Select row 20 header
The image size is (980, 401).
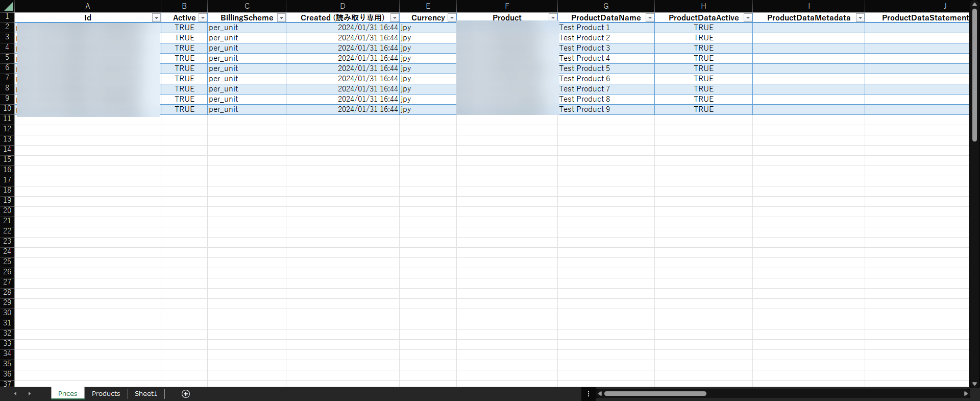(x=7, y=211)
